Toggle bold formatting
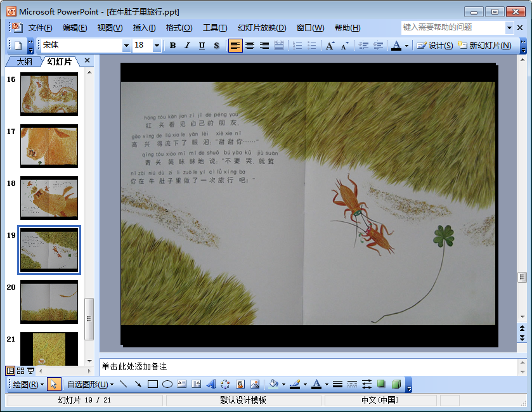 point(172,46)
